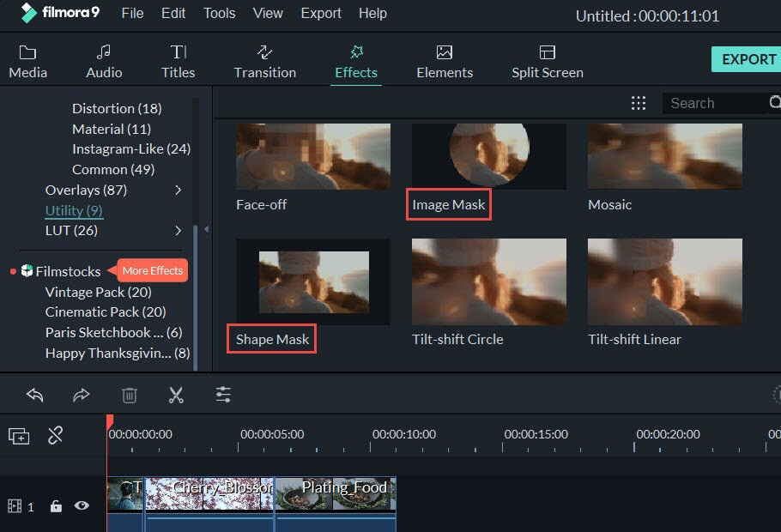This screenshot has height=532, width=781.
Task: Click the More Effects button
Action: pyautogui.click(x=153, y=270)
